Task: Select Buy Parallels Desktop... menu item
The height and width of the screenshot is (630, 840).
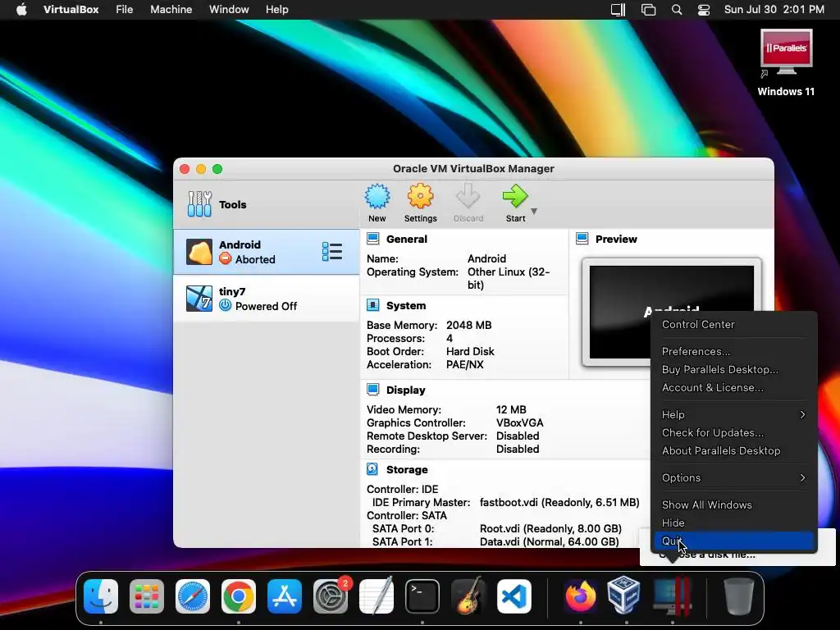Action: [720, 369]
